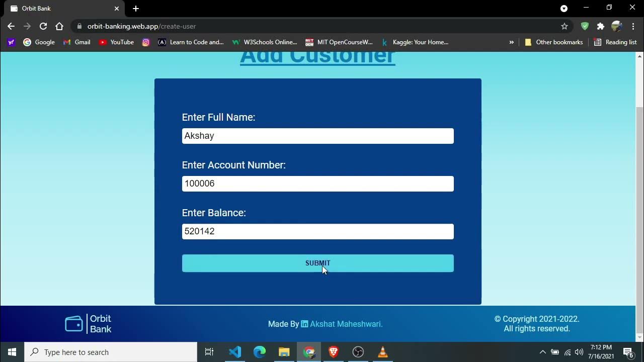
Task: Close the Orbit Bank tab
Action: (117, 9)
